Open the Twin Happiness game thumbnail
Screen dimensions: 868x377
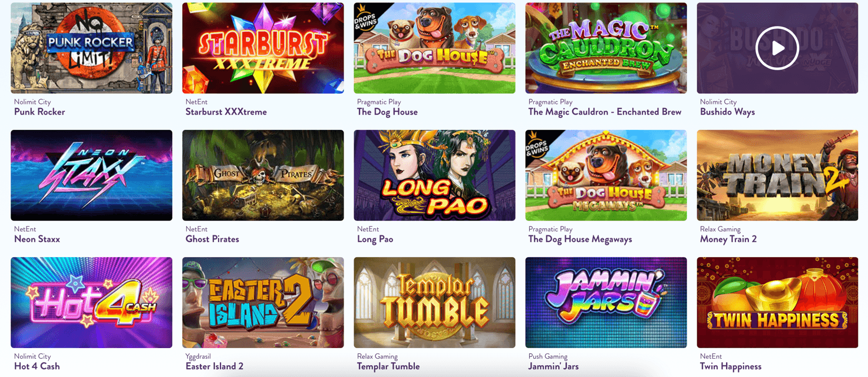click(x=777, y=303)
